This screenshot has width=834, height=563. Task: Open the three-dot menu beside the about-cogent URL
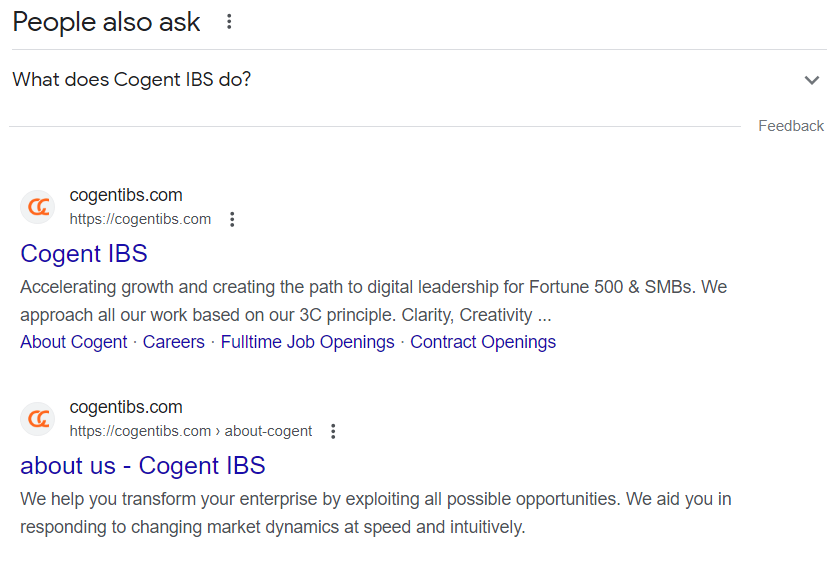(x=333, y=431)
